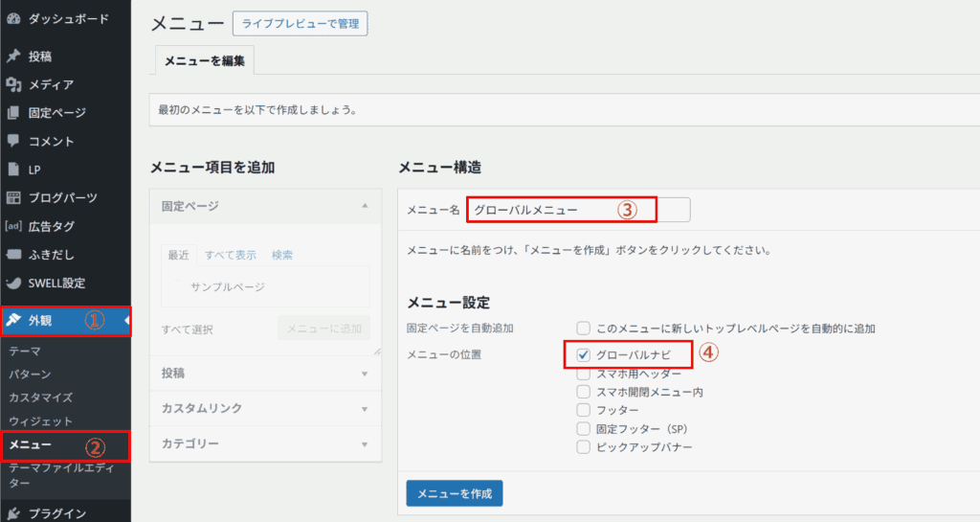Click the メニュー名 text input field
980x522 pixels.
pos(576,210)
